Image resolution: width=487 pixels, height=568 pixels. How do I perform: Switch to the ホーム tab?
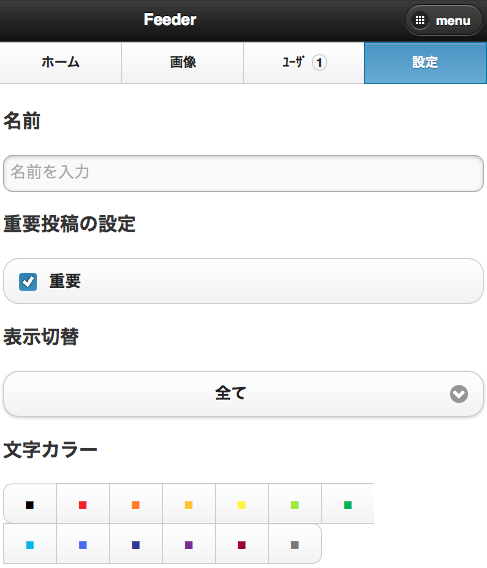tap(61, 63)
